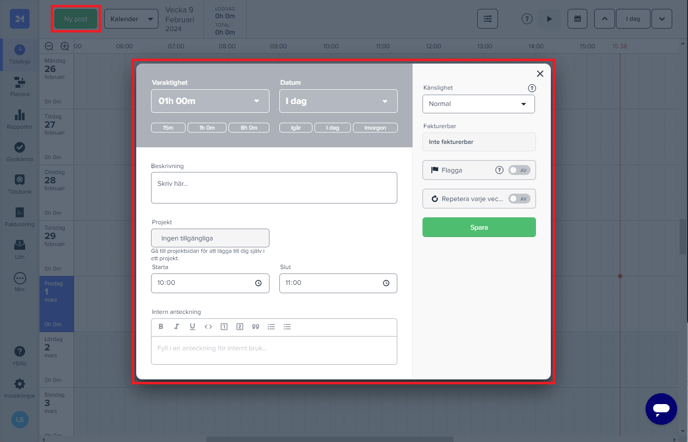Insert a code block in the note editor
Screen dimensions: 688x442
pos(208,326)
